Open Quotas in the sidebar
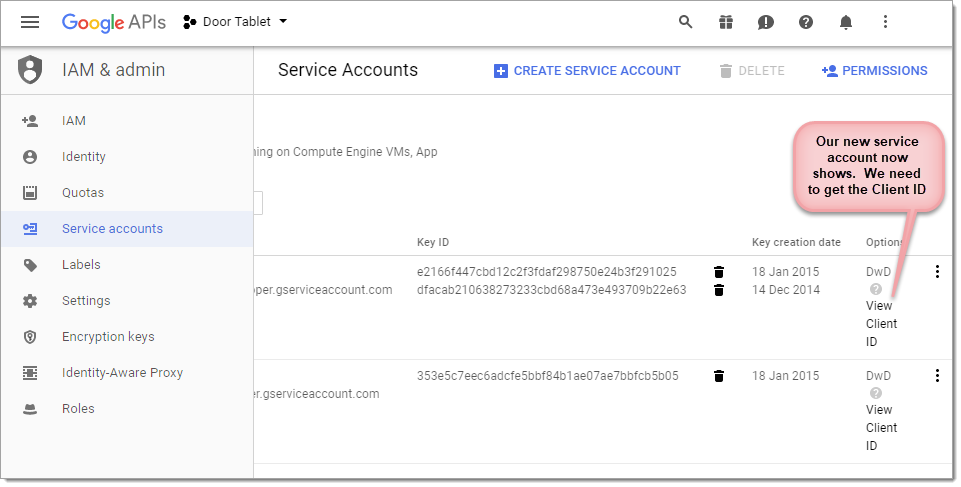Screen dimensions: 961x487 pos(127,192)
